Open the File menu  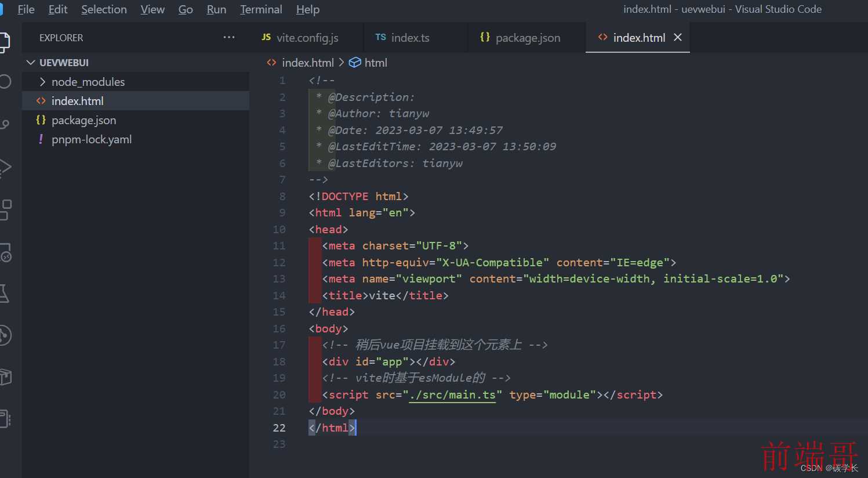click(x=26, y=9)
